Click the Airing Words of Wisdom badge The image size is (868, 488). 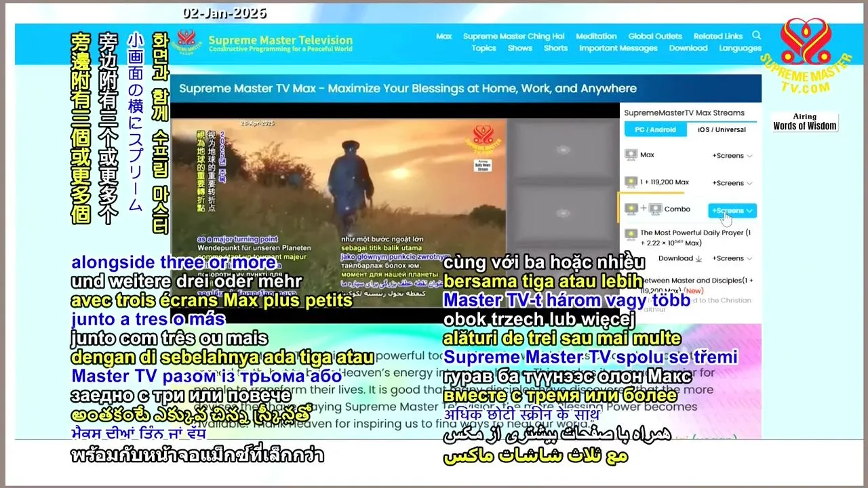805,122
